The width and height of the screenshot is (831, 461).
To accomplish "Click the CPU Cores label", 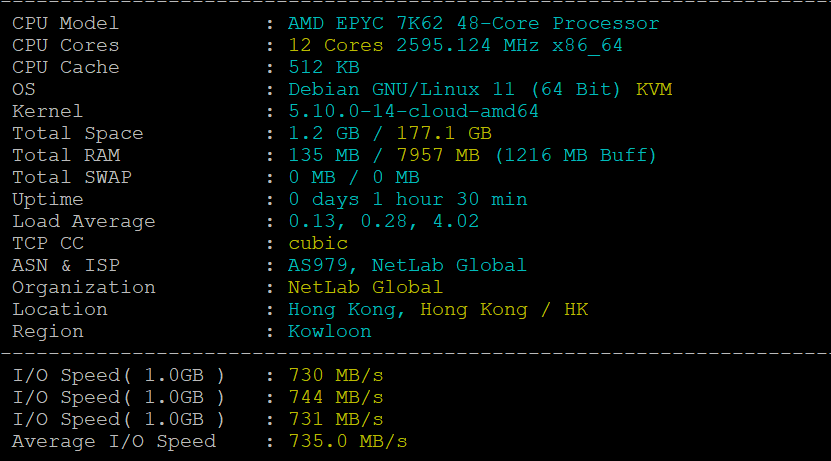I will 65,45.
